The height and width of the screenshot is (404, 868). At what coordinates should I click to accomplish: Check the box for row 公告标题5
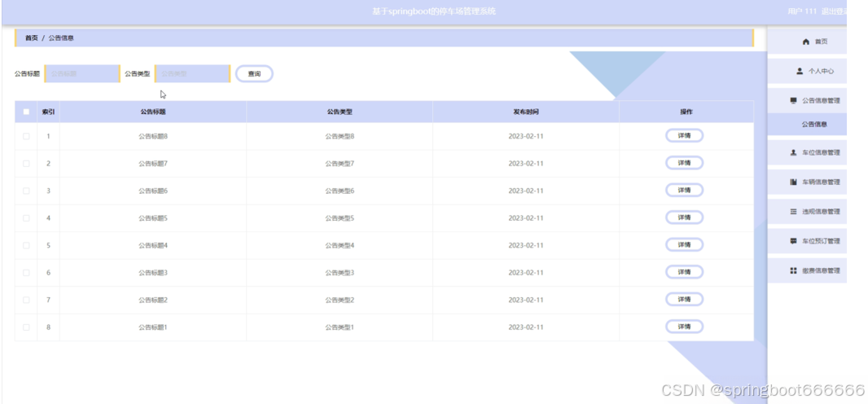[26, 218]
